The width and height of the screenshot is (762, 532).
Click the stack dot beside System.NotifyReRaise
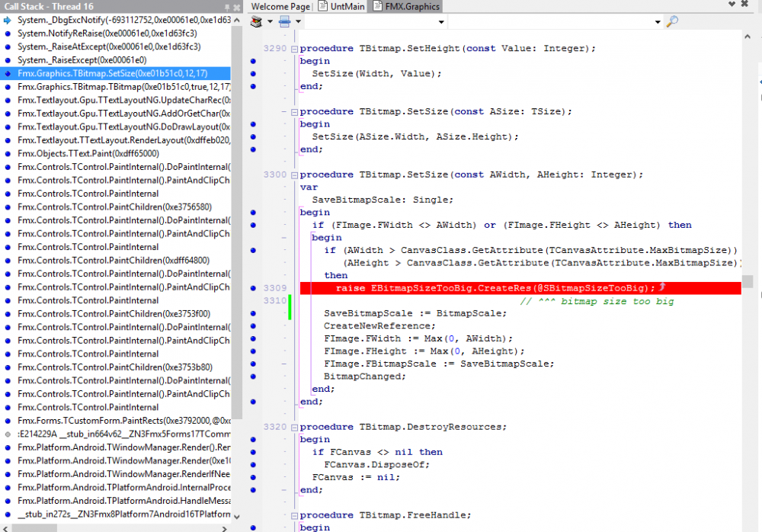pyautogui.click(x=8, y=34)
